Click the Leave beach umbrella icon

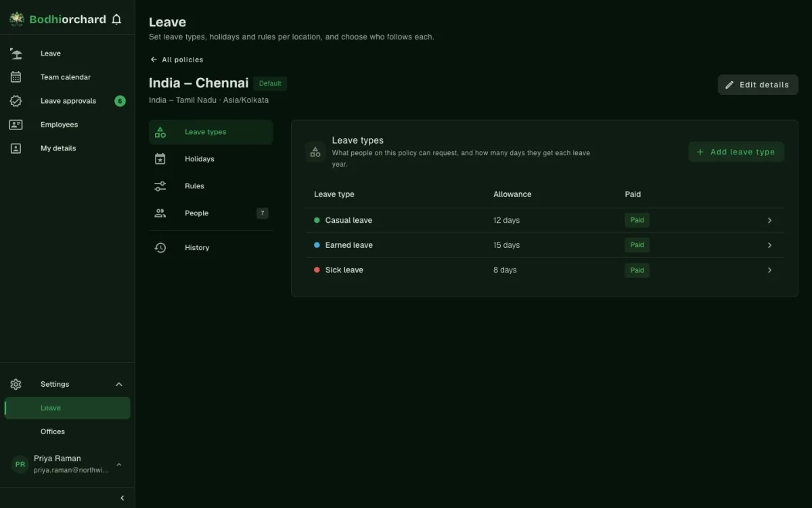pos(16,54)
